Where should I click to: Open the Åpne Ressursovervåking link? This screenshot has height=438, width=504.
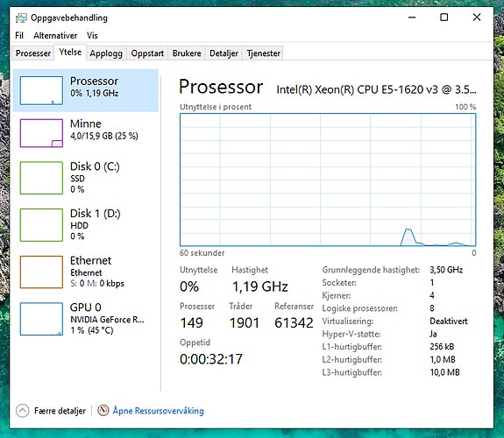point(158,411)
